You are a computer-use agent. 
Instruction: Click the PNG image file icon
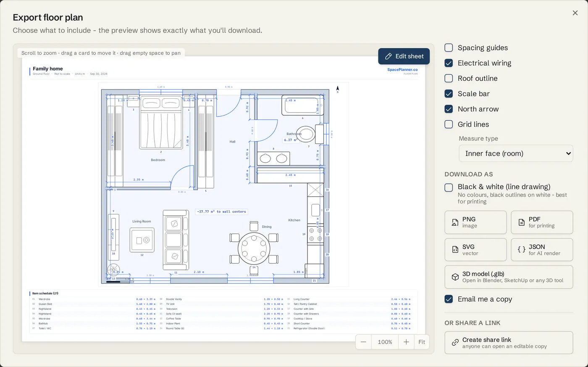click(455, 222)
